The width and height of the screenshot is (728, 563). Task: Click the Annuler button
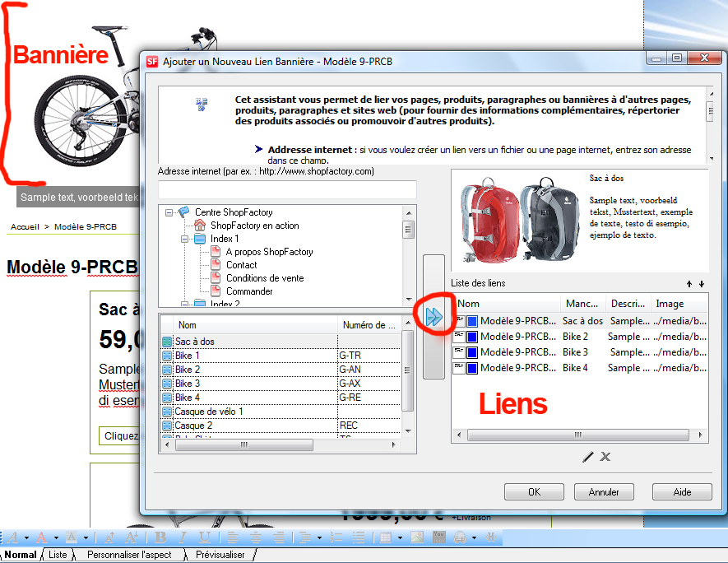click(x=604, y=492)
